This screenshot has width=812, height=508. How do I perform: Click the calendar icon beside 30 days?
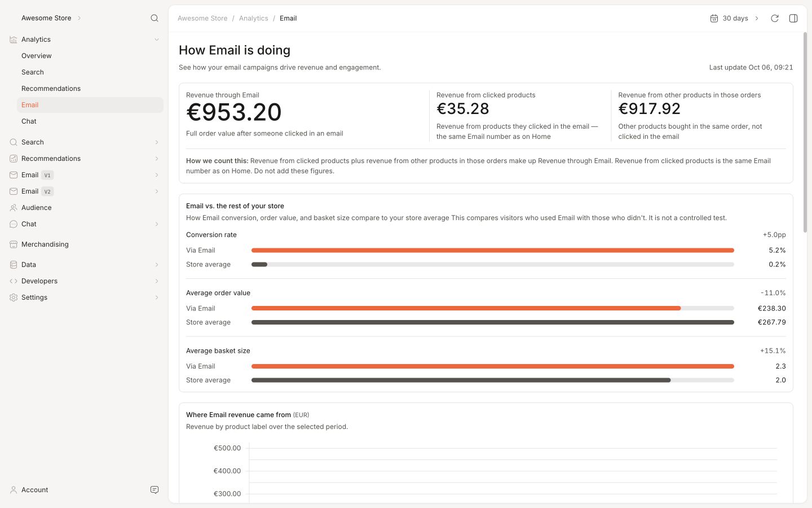[x=714, y=18]
